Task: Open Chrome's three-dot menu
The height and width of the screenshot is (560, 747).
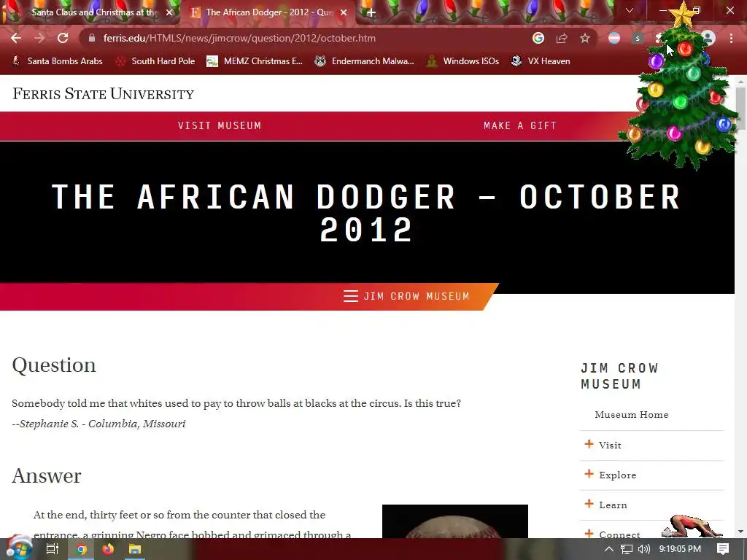Action: (x=731, y=38)
